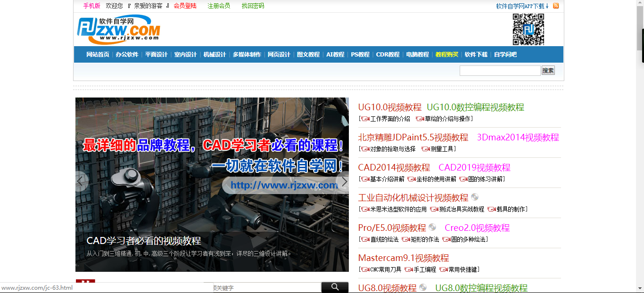Open 网页设计 navigation menu

coord(279,55)
